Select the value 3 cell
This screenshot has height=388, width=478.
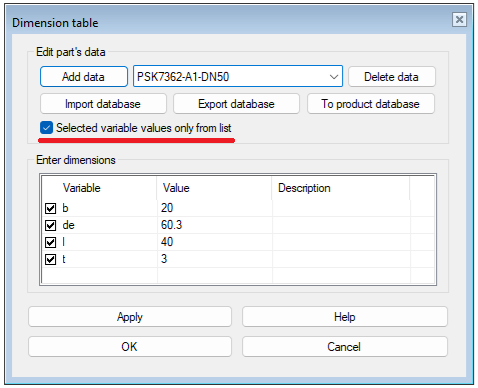[214, 259]
